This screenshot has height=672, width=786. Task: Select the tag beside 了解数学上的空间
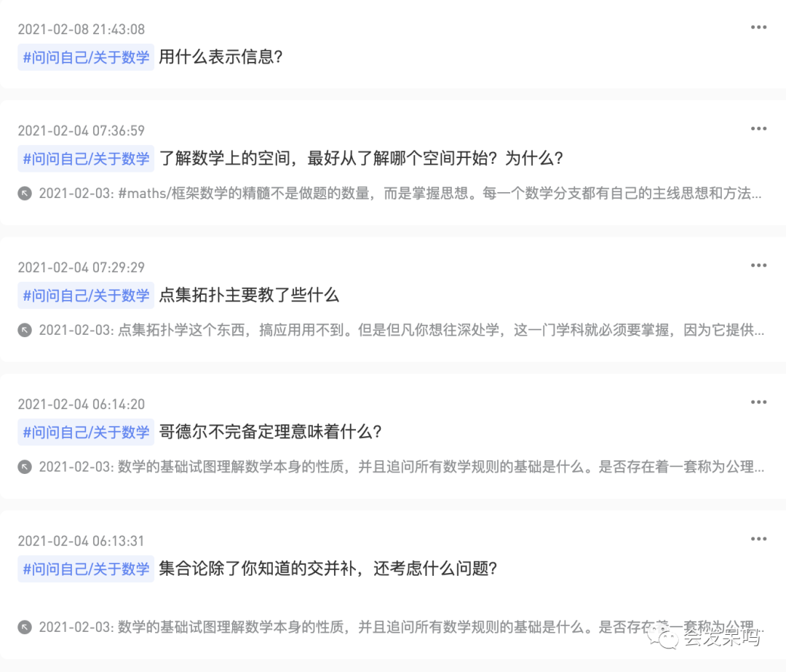[x=86, y=159]
